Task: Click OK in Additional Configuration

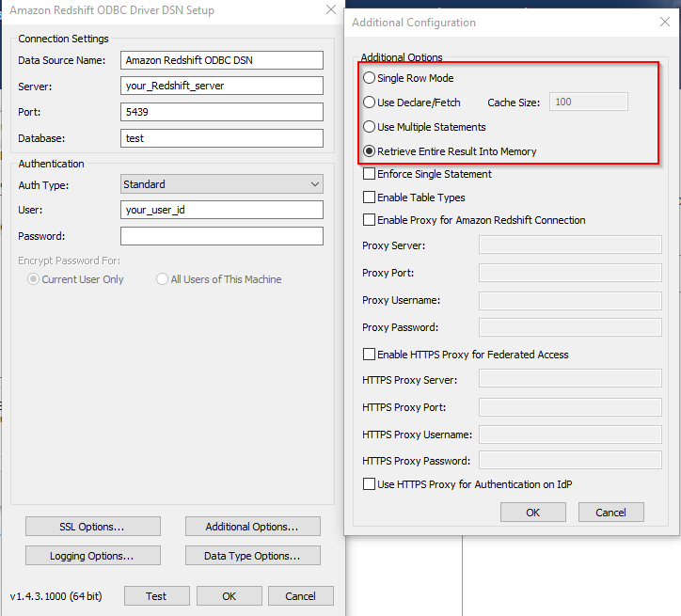Action: pos(533,513)
